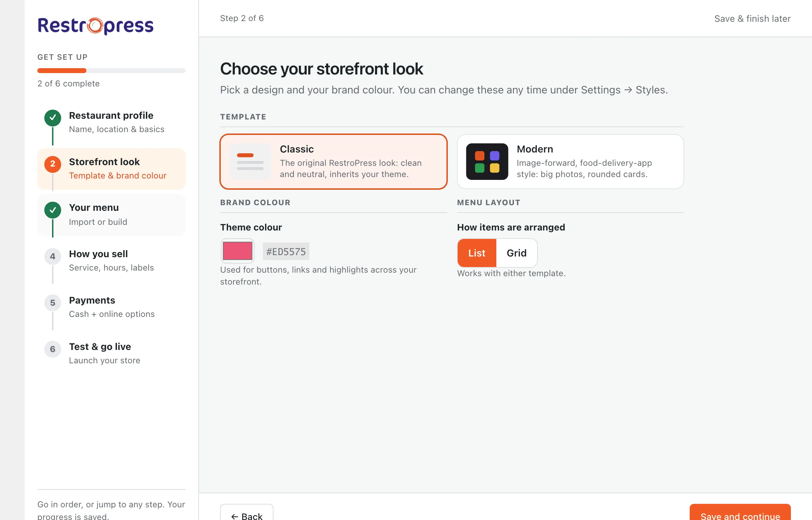Click the Classic template list icon
This screenshot has height=520, width=812.
250,162
